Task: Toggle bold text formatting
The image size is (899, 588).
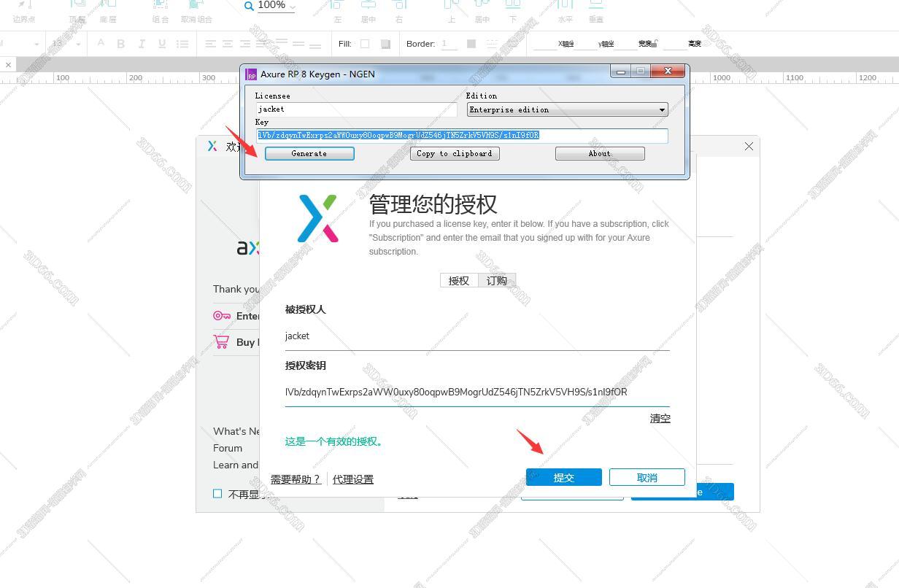Action: pos(121,45)
